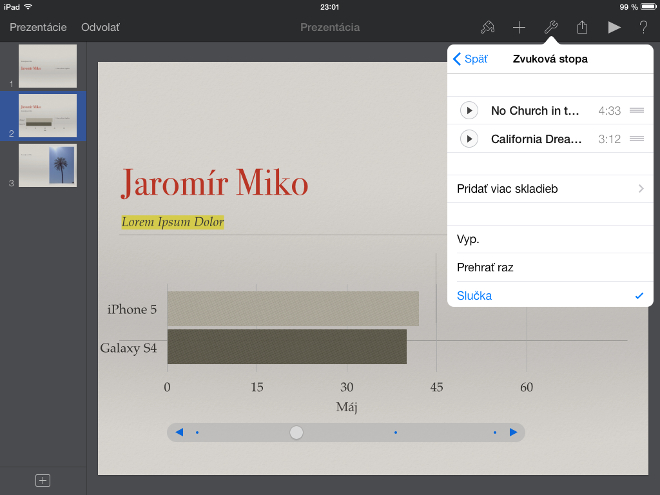Play the California Dream... track

point(468,139)
